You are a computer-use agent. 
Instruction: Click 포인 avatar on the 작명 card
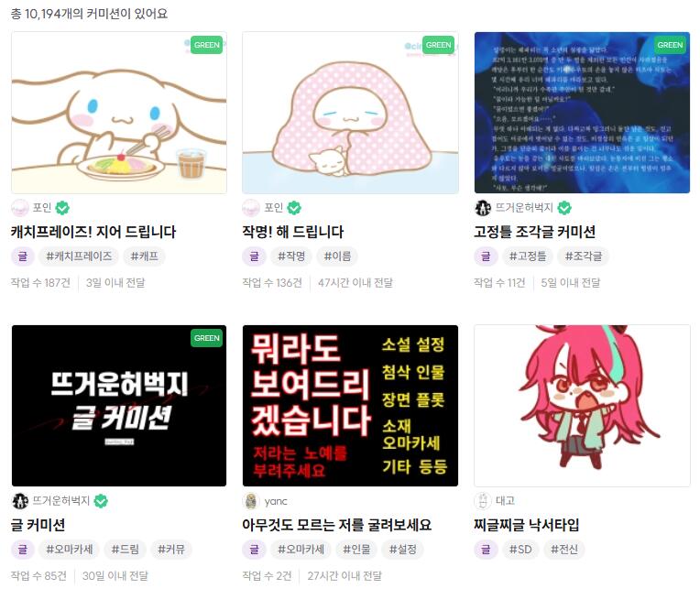[x=251, y=208]
